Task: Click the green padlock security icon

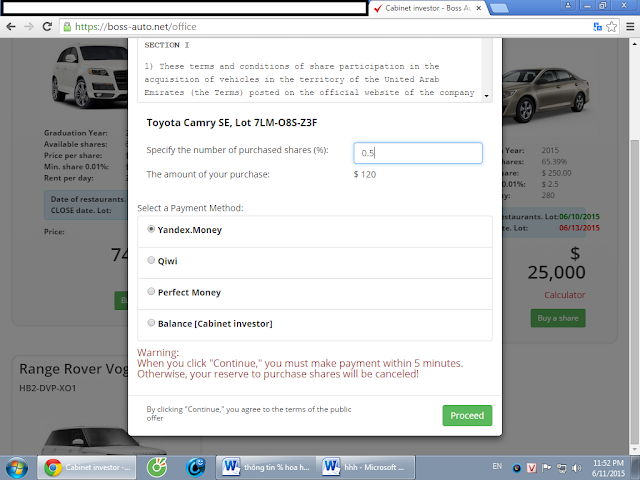Action: pyautogui.click(x=67, y=27)
